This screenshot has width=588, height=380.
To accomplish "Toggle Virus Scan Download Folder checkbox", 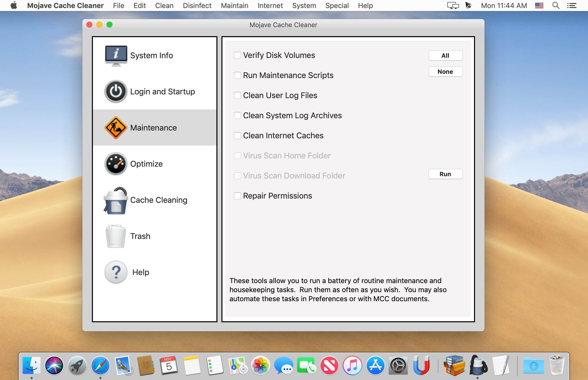I will pos(237,176).
